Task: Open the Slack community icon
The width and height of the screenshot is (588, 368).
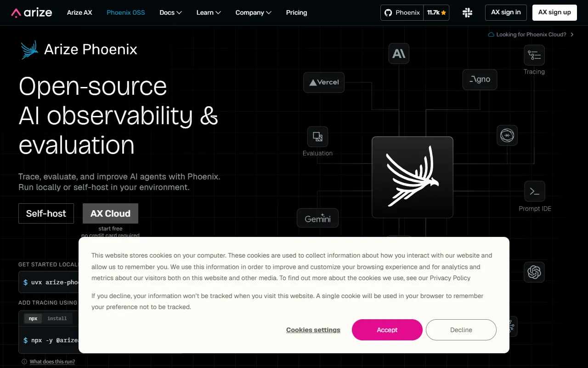Action: pyautogui.click(x=467, y=13)
